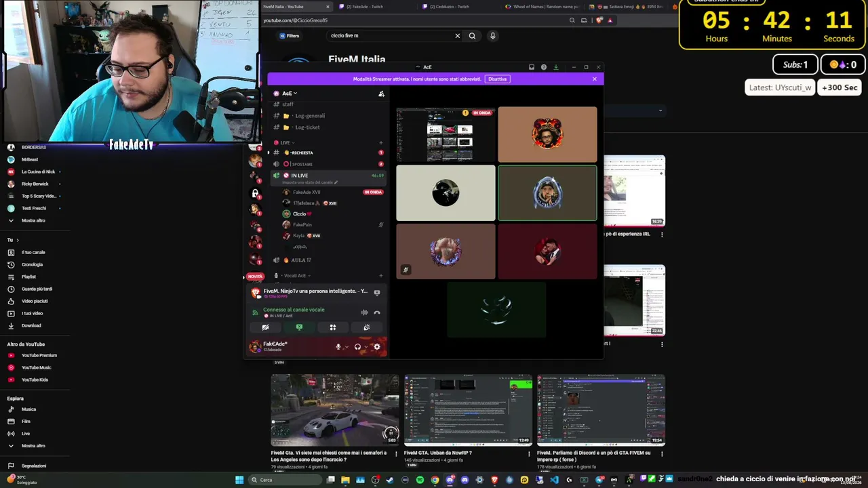Click Disattiva to disable Streamer Mode
This screenshot has width=868, height=488.
497,79
